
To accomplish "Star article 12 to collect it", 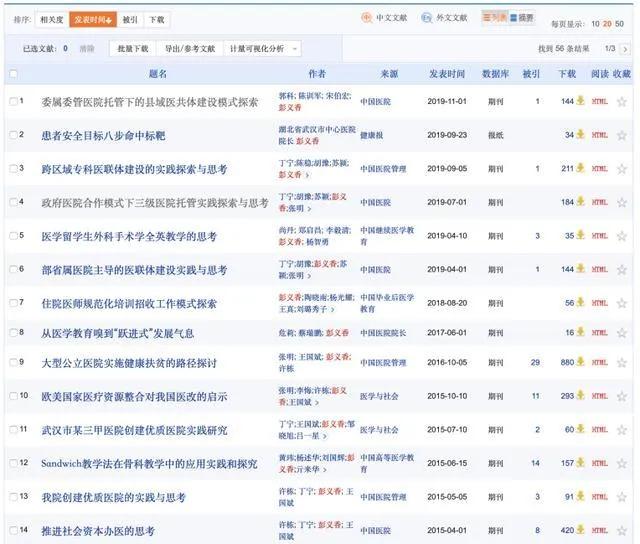I will point(621,463).
